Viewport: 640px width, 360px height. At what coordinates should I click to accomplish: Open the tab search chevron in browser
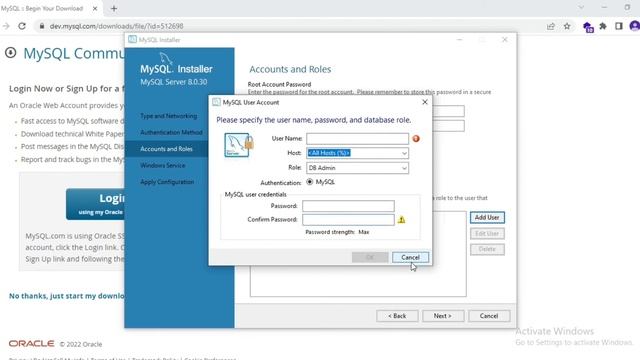pyautogui.click(x=581, y=7)
